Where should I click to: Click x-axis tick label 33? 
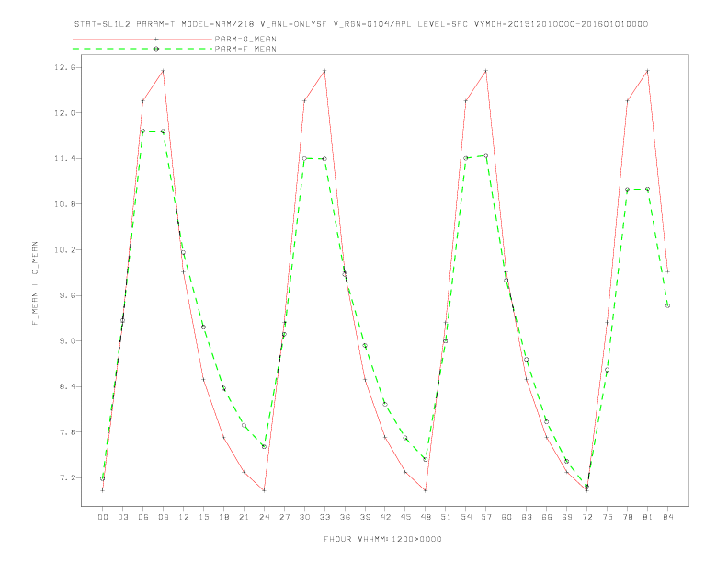324,517
